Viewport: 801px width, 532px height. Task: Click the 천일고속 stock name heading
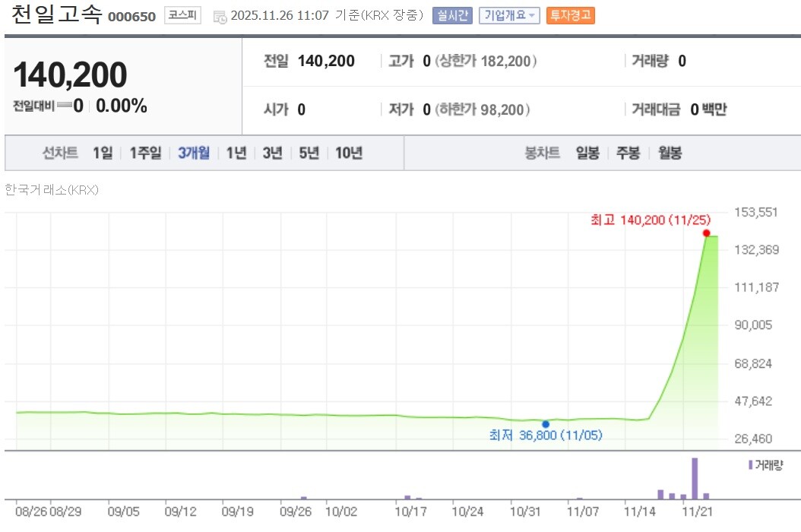pos(57,15)
